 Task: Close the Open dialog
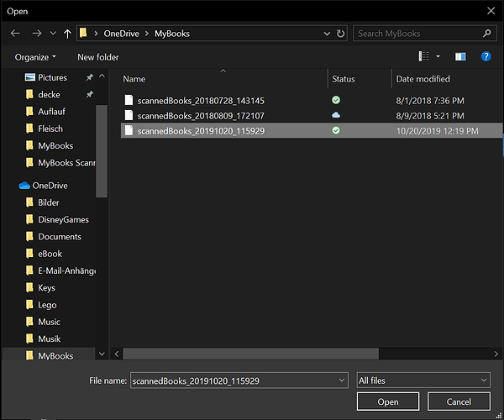point(491,11)
